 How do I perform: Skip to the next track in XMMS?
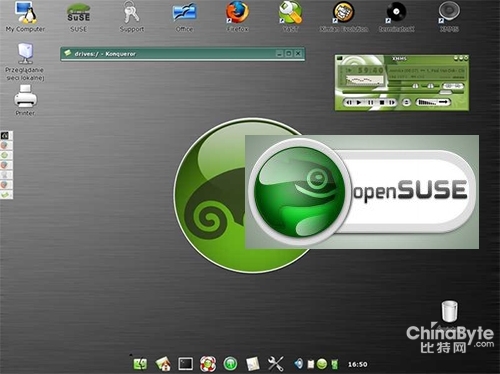pyautogui.click(x=392, y=103)
